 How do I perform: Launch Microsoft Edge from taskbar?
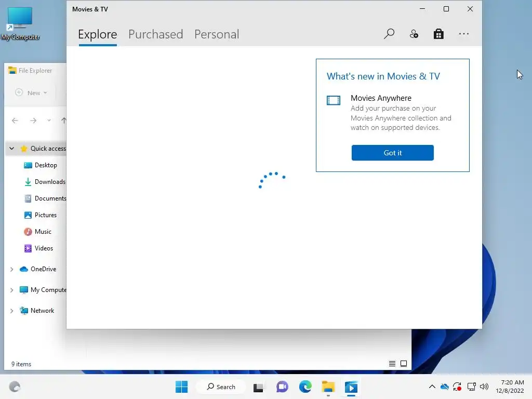305,387
